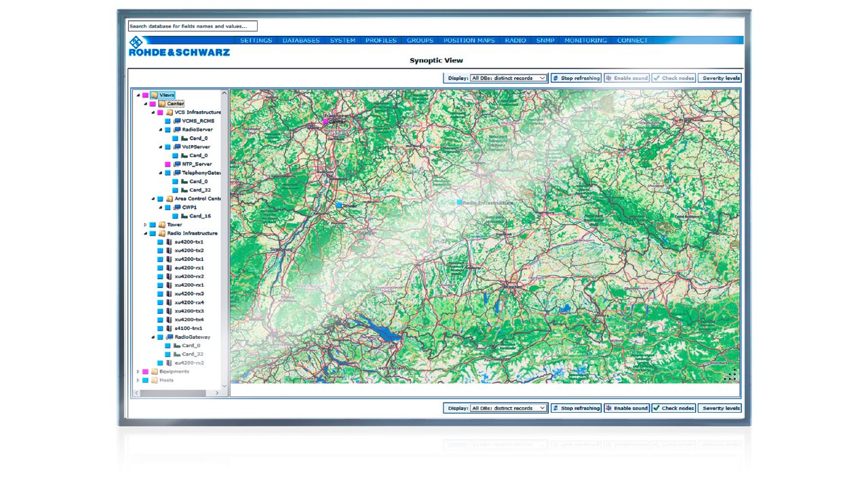Viewport: 868px width, 488px height.
Task: Click the Rohde & Schwarz logo
Action: click(x=179, y=47)
